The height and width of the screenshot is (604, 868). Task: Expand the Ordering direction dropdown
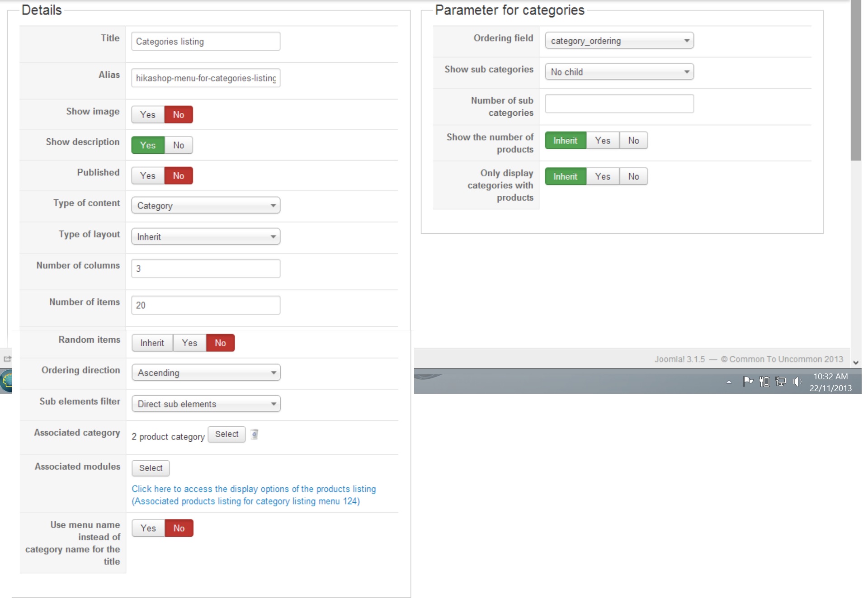coord(206,373)
